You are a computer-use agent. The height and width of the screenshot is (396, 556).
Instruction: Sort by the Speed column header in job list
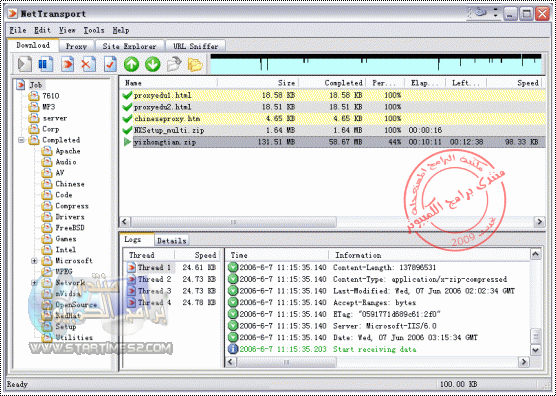[513, 83]
